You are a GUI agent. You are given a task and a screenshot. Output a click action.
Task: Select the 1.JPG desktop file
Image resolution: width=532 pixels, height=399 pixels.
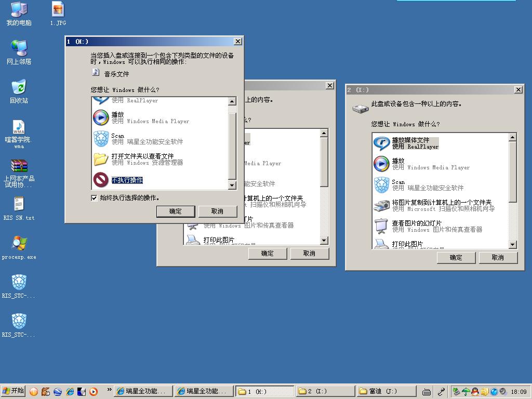[x=58, y=14]
